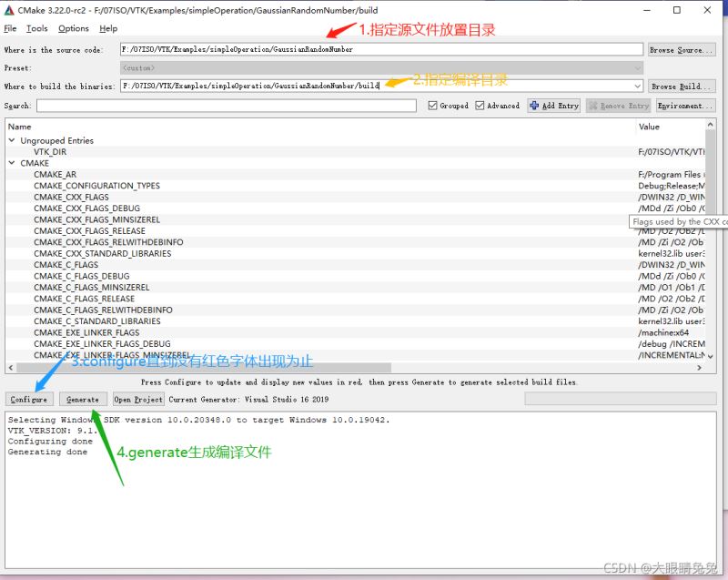Open the Environment dialog button
Viewport: 728px width, 580px height.
(x=685, y=106)
